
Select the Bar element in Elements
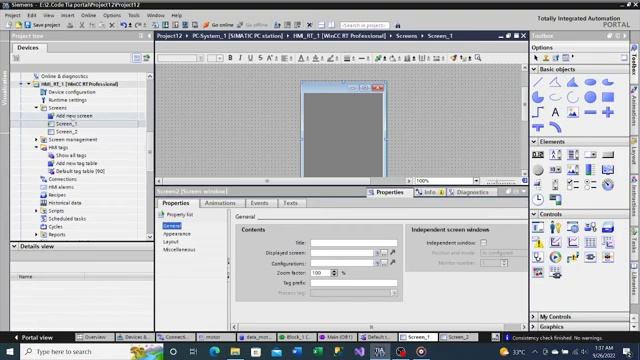(590, 170)
